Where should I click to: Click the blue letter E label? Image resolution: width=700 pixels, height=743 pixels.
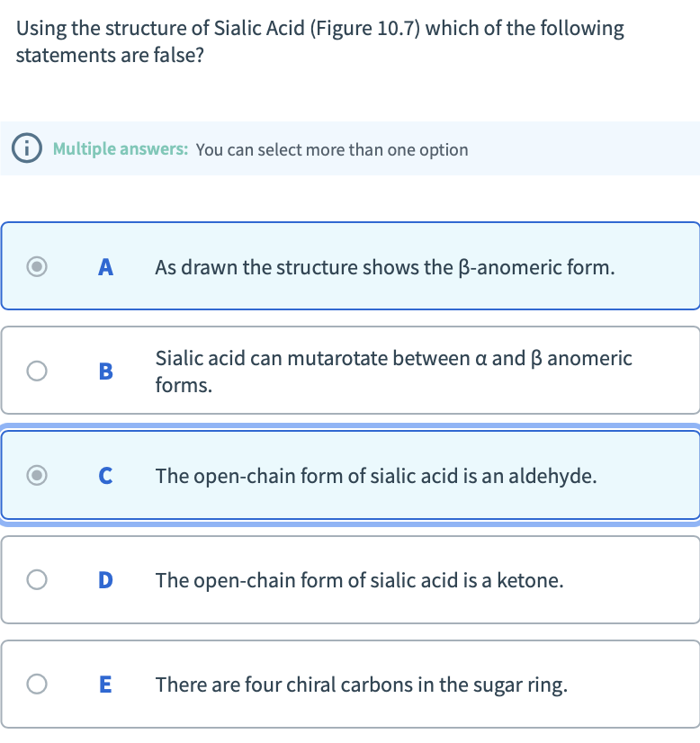[106, 684]
